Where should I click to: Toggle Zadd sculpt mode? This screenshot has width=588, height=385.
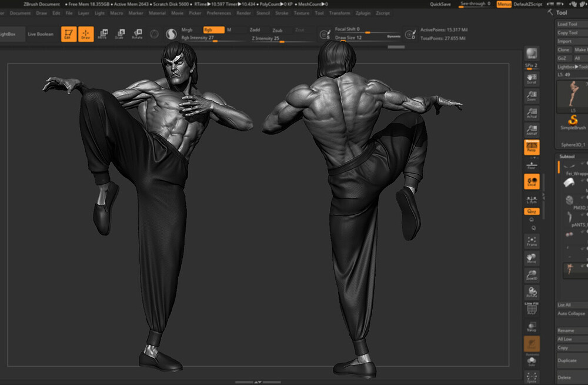pyautogui.click(x=255, y=29)
